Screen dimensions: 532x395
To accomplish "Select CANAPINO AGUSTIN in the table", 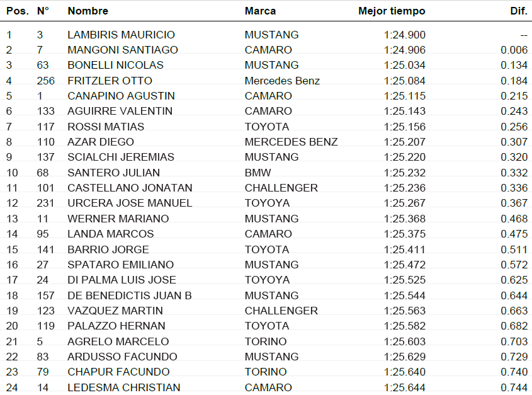I will pyautogui.click(x=121, y=96).
